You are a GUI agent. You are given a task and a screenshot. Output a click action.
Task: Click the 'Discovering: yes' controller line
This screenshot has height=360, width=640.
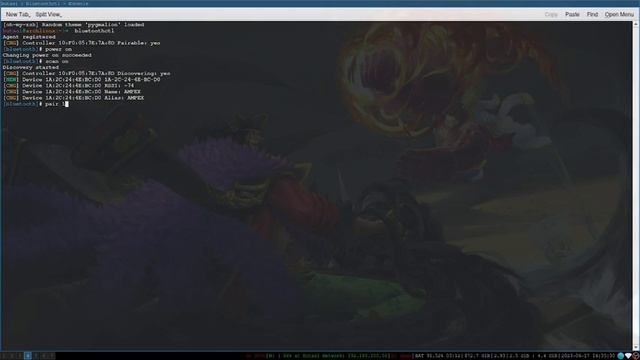click(x=86, y=73)
